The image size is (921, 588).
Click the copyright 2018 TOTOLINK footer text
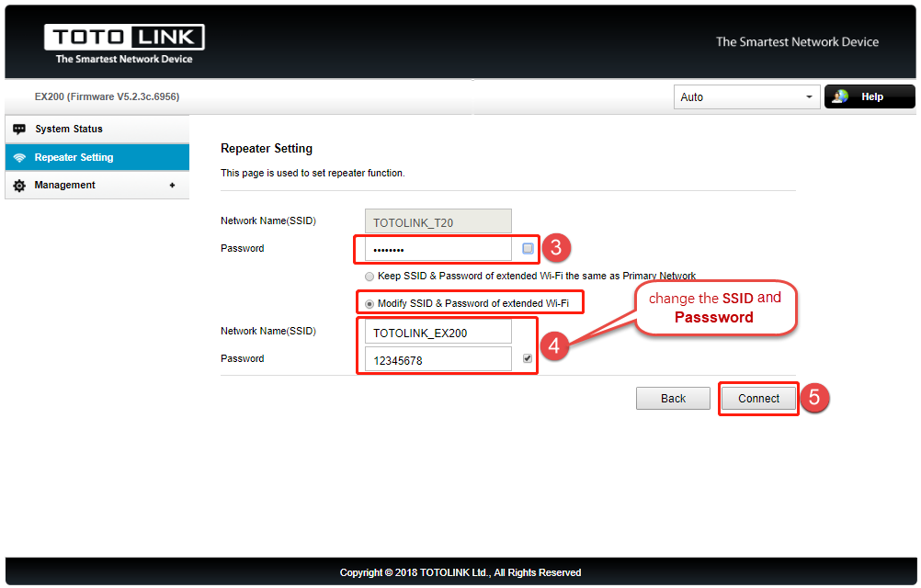tap(460, 572)
